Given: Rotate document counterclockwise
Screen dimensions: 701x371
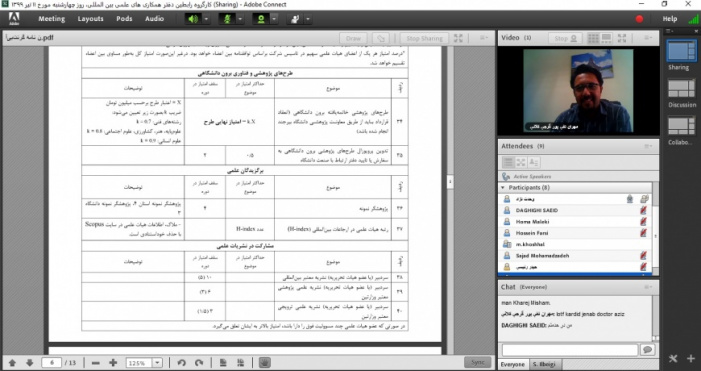Looking at the screenshot, I should (x=182, y=363).
